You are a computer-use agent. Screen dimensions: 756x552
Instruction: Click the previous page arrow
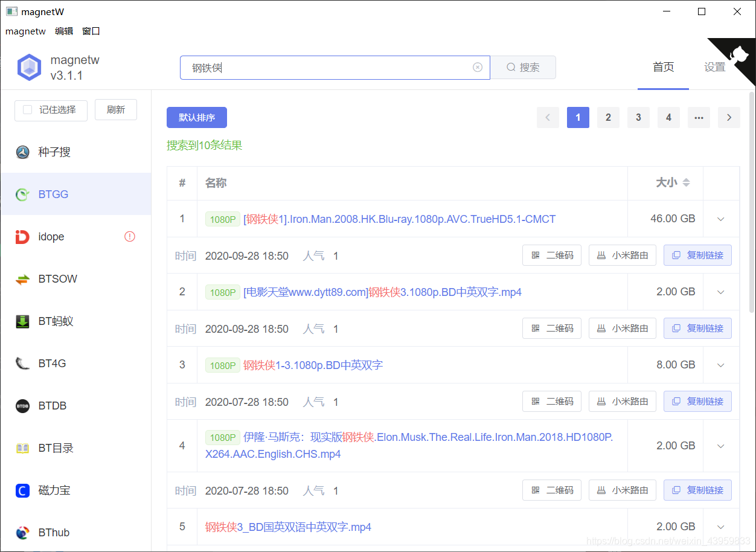548,118
